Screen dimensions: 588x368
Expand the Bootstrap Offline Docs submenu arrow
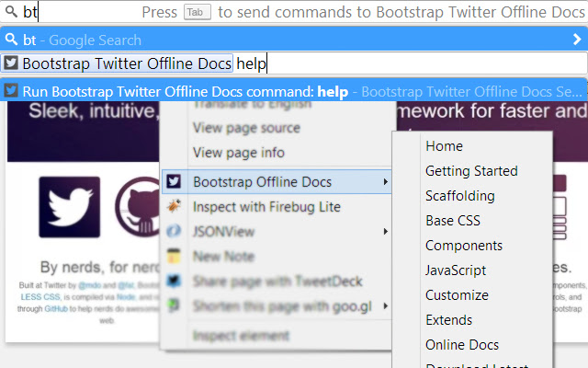tap(385, 182)
